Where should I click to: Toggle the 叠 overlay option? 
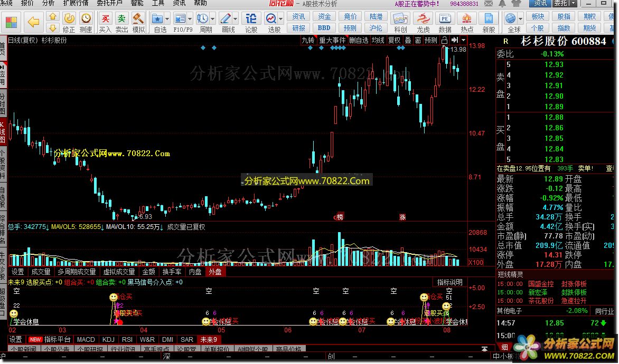click(408, 40)
